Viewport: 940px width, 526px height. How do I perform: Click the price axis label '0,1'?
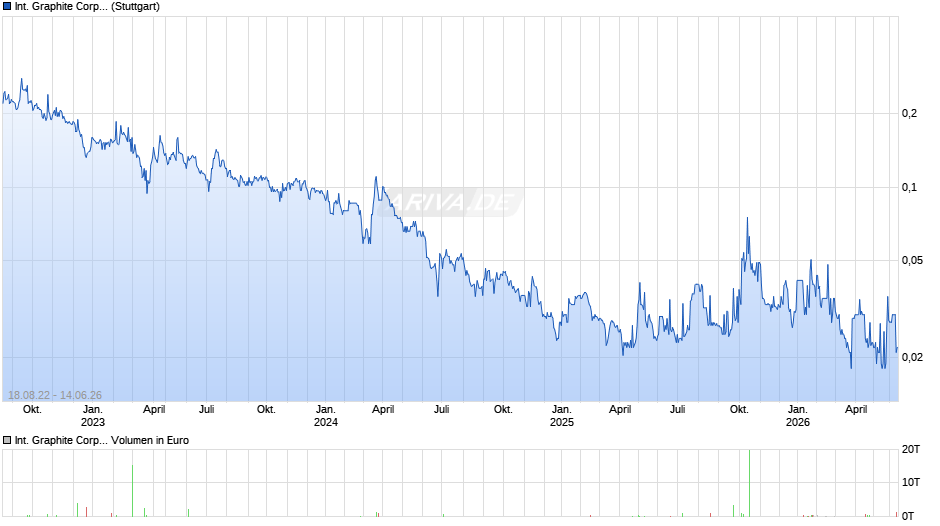point(909,188)
